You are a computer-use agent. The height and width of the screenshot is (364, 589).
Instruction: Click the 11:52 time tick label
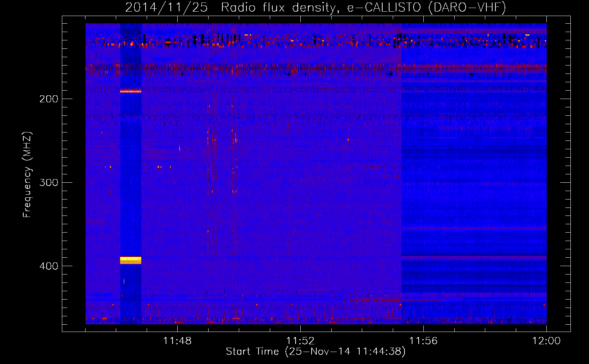[x=300, y=341]
